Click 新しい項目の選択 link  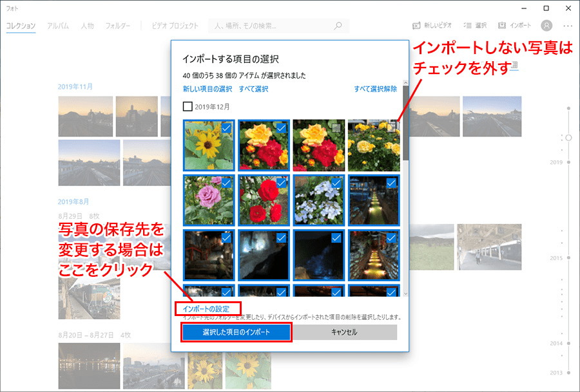pos(207,89)
